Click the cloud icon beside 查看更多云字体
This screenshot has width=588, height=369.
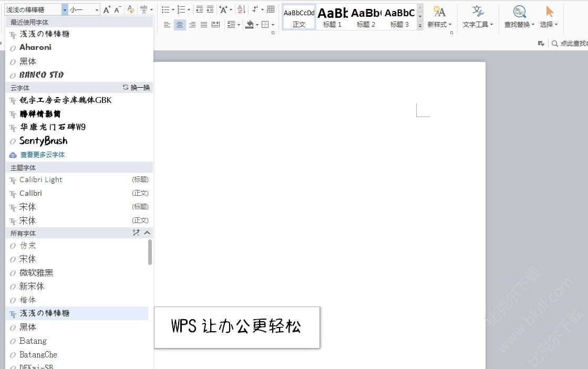(13, 155)
